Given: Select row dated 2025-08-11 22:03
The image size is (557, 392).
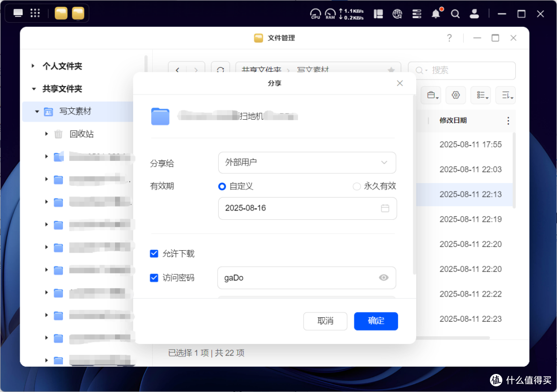Looking at the screenshot, I should (465, 169).
